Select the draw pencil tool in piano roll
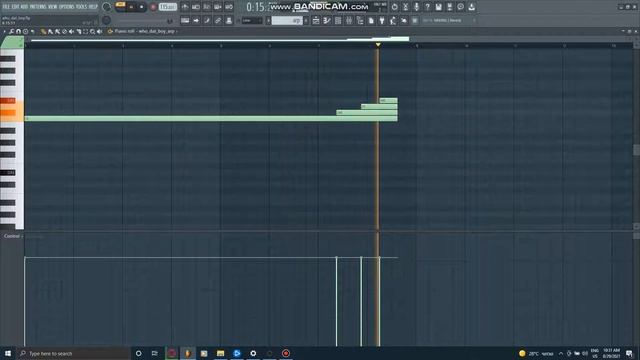 tap(43, 31)
